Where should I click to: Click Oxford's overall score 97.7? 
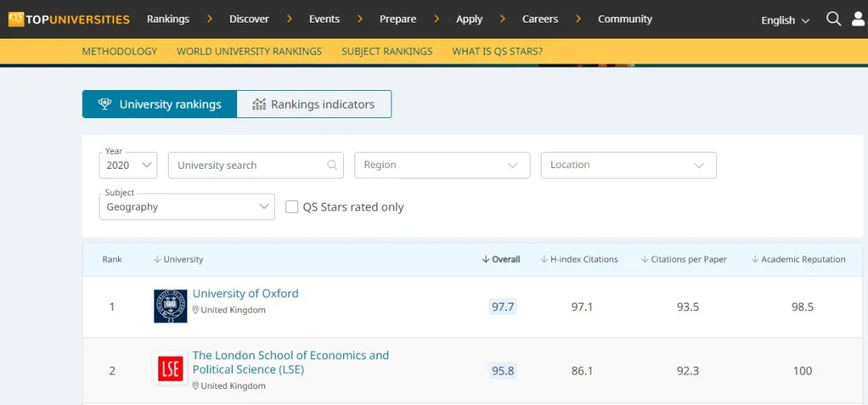tap(502, 306)
